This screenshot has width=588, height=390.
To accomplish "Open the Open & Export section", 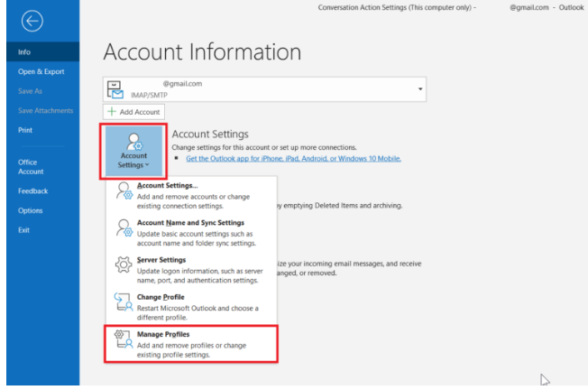I will [x=41, y=71].
